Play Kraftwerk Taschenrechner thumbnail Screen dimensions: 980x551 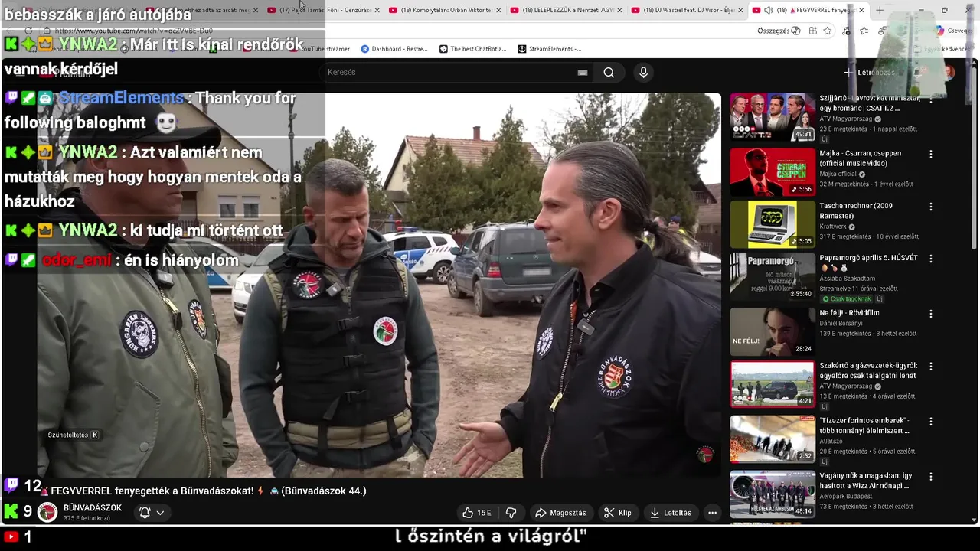tap(773, 224)
